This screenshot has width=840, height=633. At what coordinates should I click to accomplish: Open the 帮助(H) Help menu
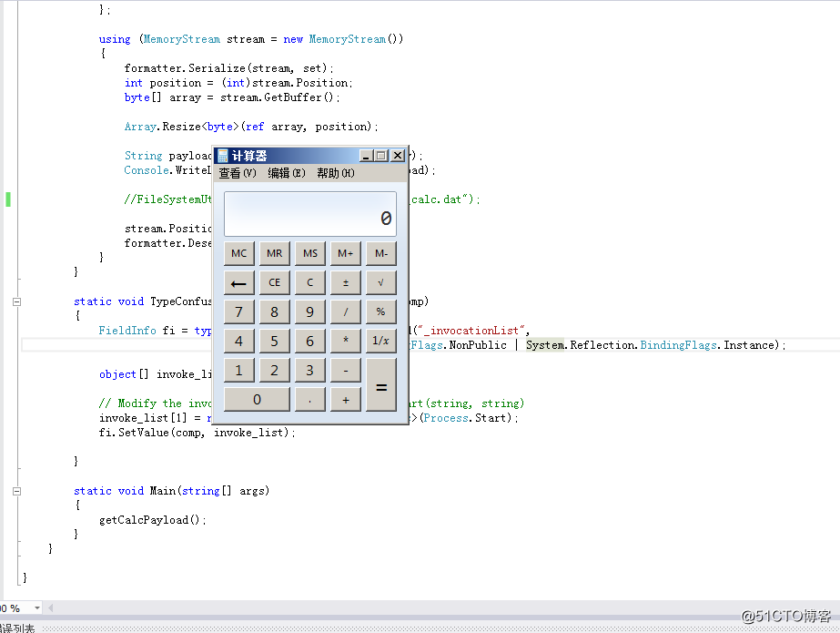click(x=336, y=173)
